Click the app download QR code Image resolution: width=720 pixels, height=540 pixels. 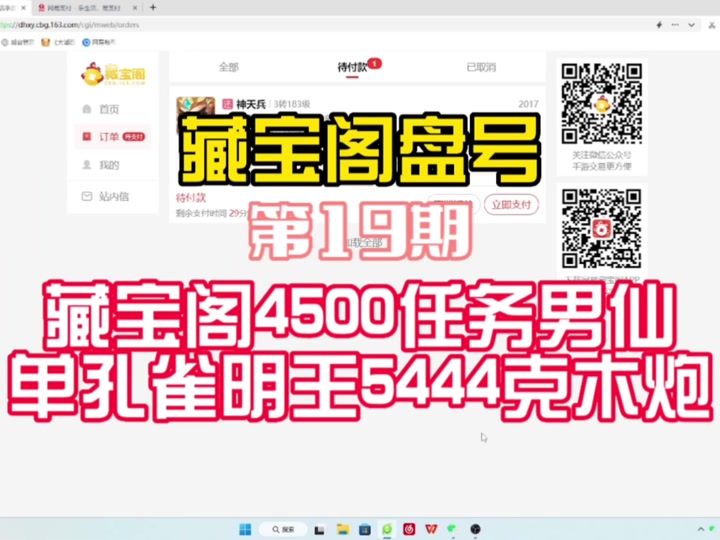pos(602,228)
